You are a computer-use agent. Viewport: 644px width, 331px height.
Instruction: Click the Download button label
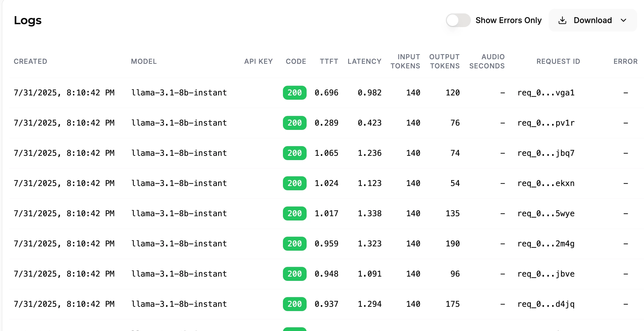click(x=593, y=20)
